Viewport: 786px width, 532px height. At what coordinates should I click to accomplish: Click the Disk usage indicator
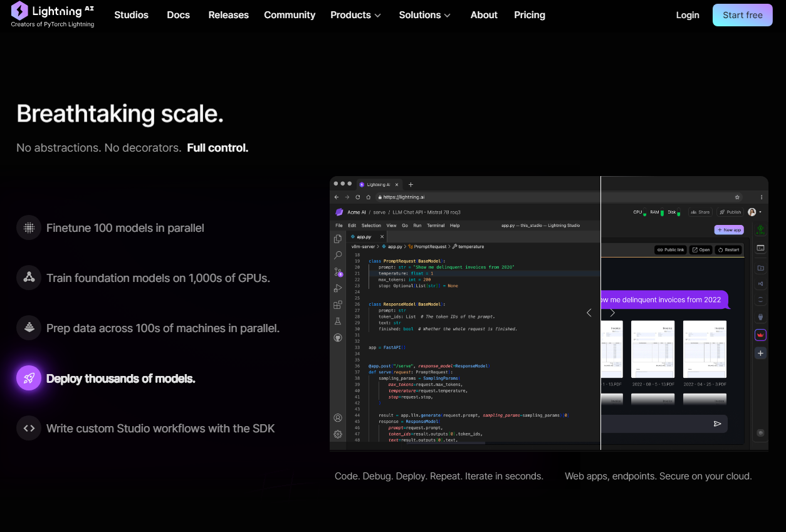674,212
